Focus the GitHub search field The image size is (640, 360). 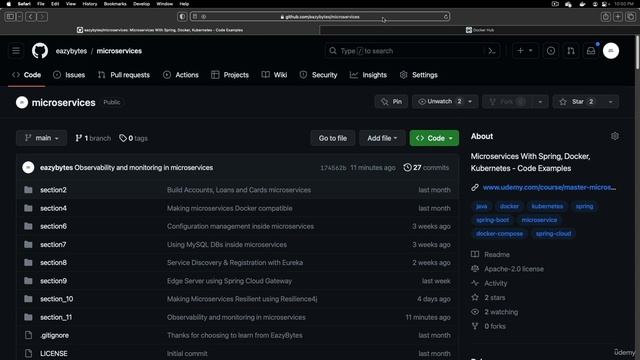[412, 51]
